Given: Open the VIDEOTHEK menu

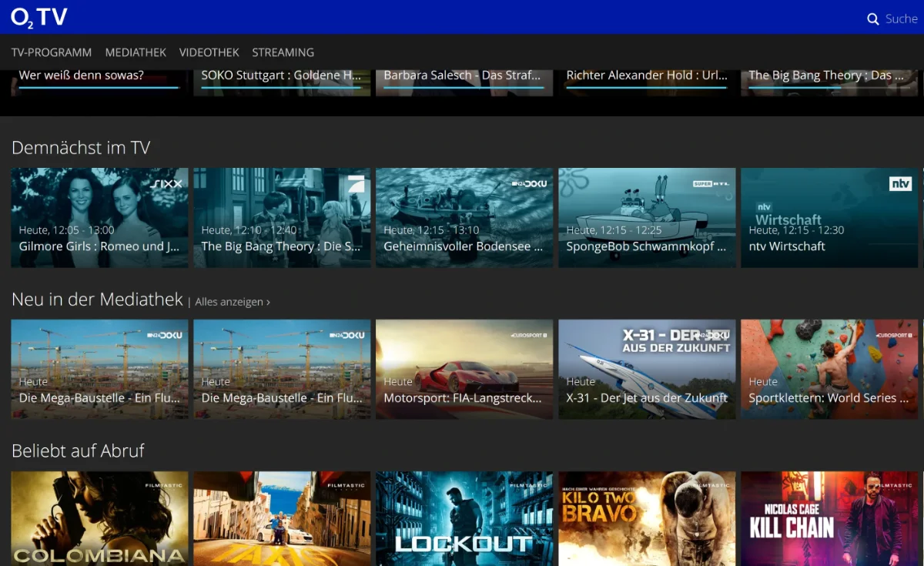Looking at the screenshot, I should click(x=209, y=52).
